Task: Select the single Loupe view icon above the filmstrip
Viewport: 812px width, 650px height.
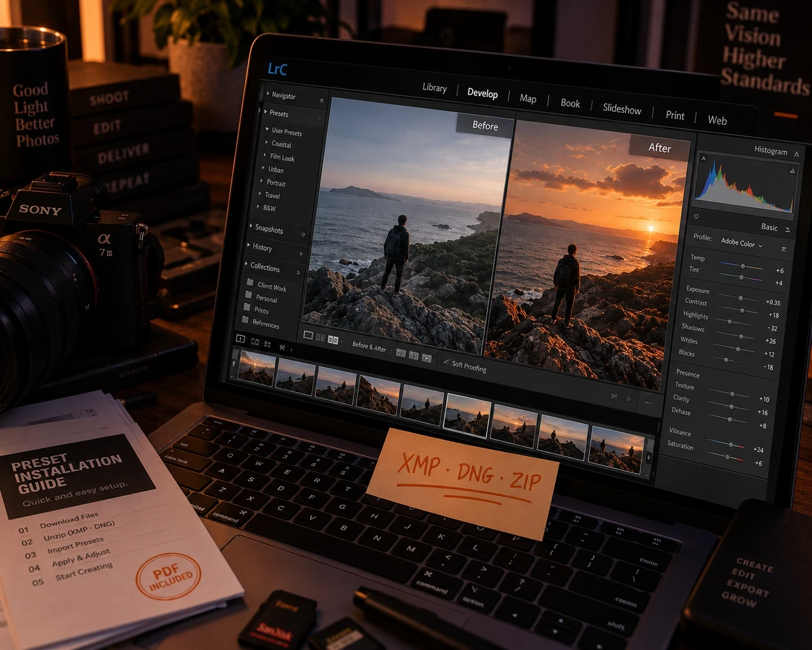Action: point(240,339)
